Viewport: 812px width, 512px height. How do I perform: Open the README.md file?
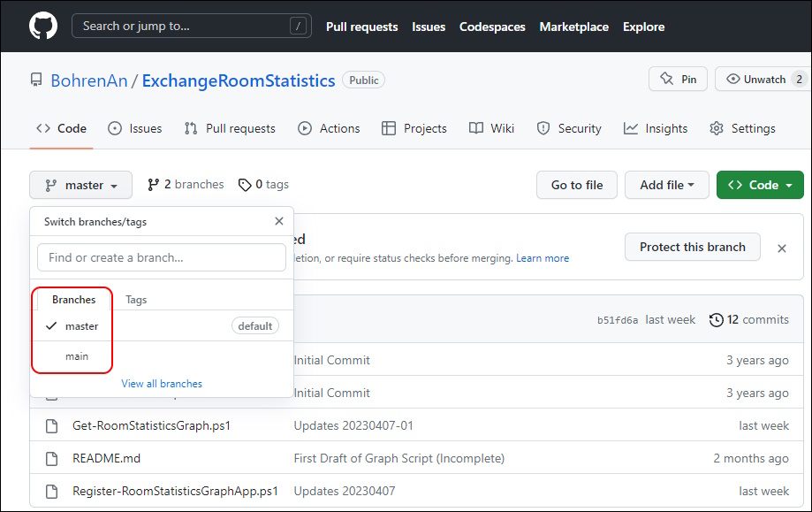106,458
